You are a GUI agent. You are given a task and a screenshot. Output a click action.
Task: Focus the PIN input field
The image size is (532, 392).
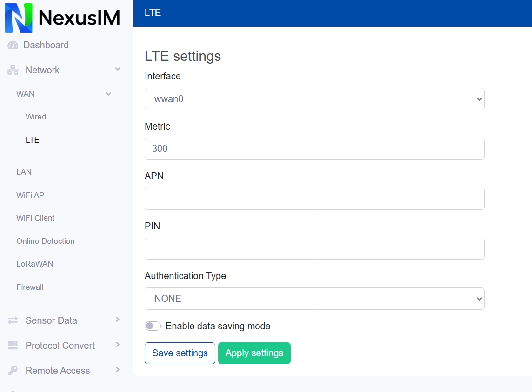(x=314, y=248)
